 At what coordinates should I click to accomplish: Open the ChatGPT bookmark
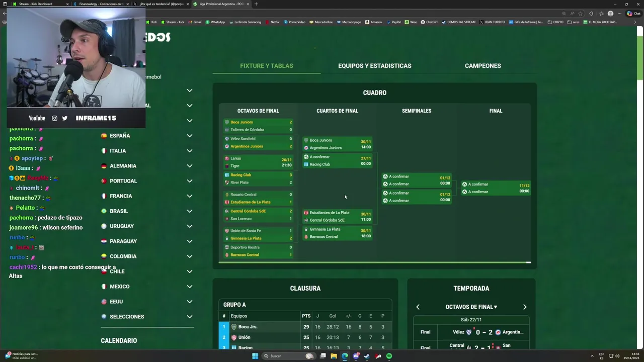[429, 22]
